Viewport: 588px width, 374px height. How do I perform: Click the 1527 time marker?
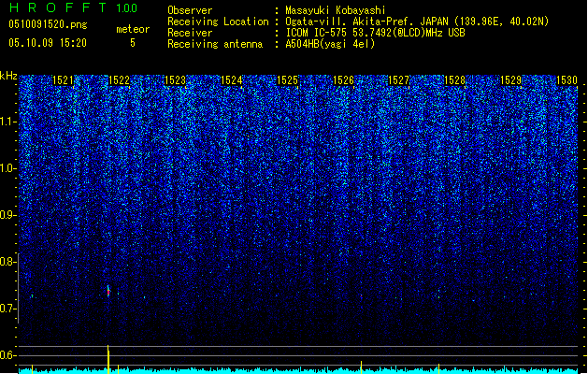(398, 80)
